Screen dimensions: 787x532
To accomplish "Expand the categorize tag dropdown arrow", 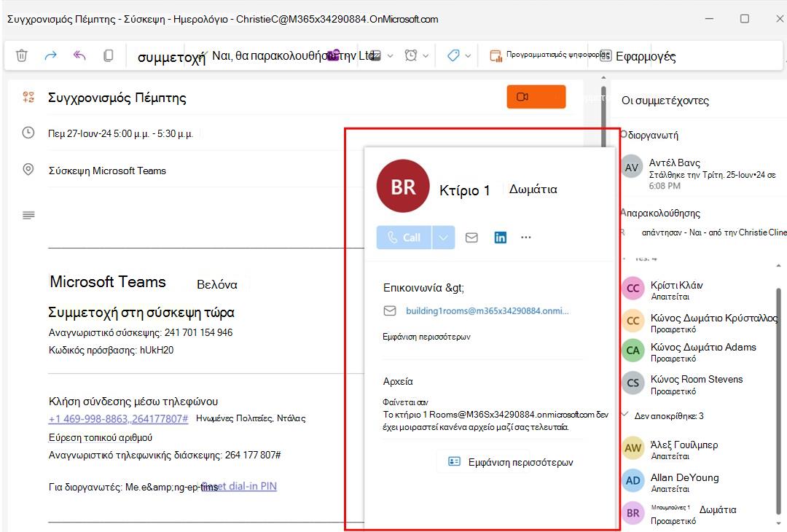I will pos(468,55).
